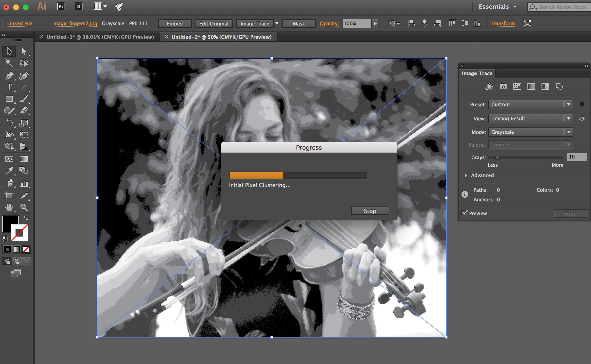Choose the Magic Wand tool
Viewport: 591px width, 364px height.
9,63
